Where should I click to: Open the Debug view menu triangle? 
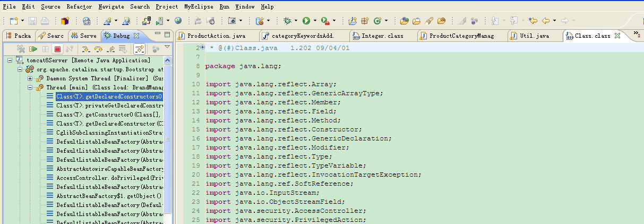tap(167, 47)
